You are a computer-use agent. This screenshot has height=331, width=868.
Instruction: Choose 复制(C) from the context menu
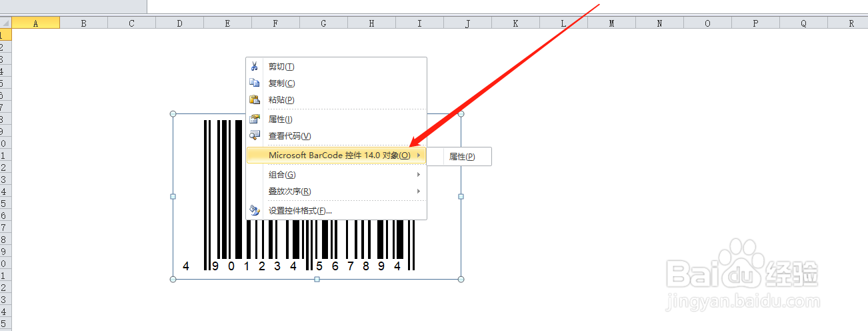coord(336,83)
